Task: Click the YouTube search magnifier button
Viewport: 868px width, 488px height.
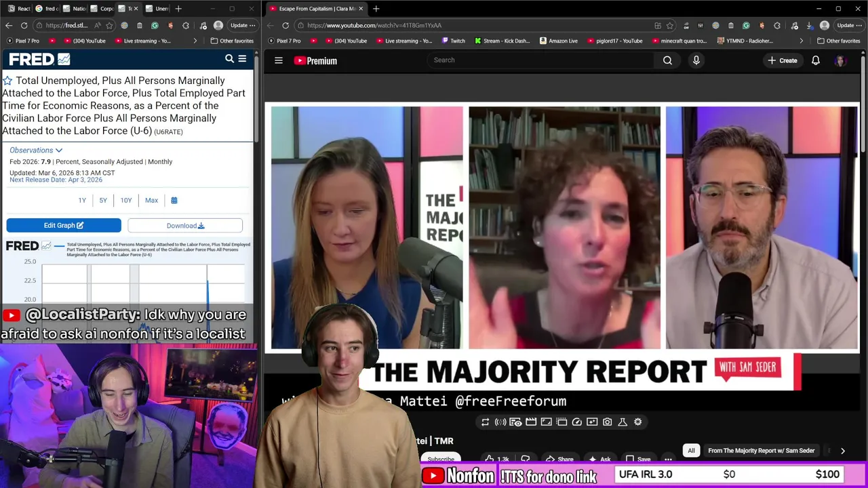Action: [x=667, y=60]
